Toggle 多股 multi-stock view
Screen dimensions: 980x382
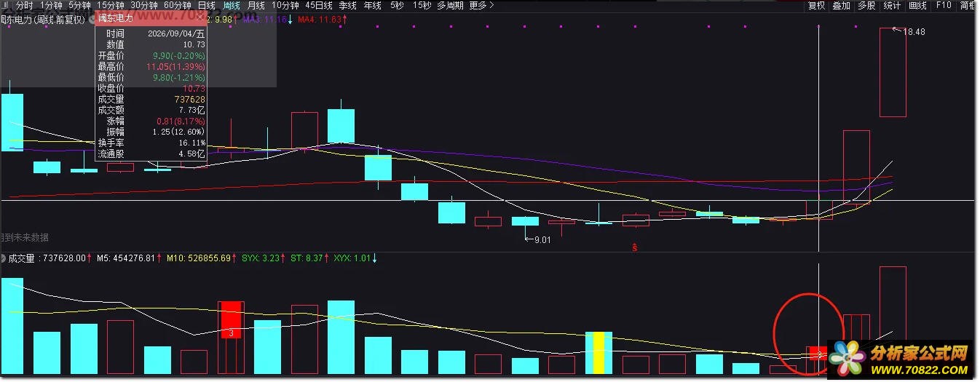point(866,5)
